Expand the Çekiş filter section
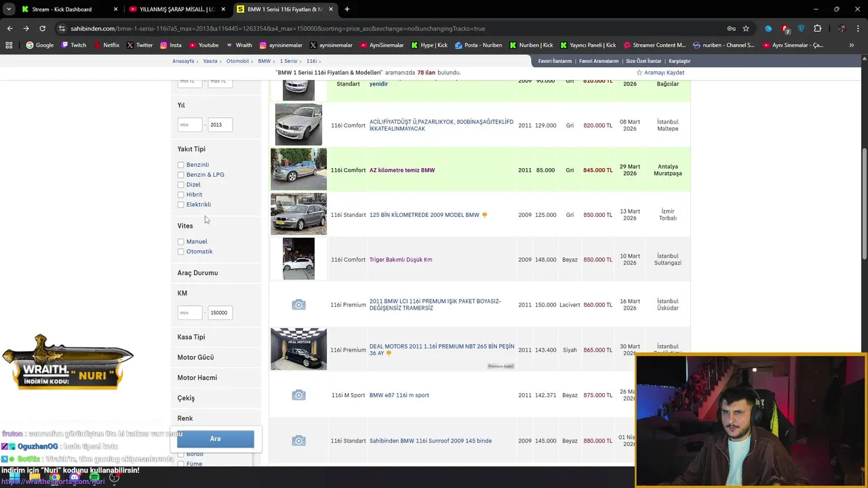868x488 pixels. coord(186,398)
